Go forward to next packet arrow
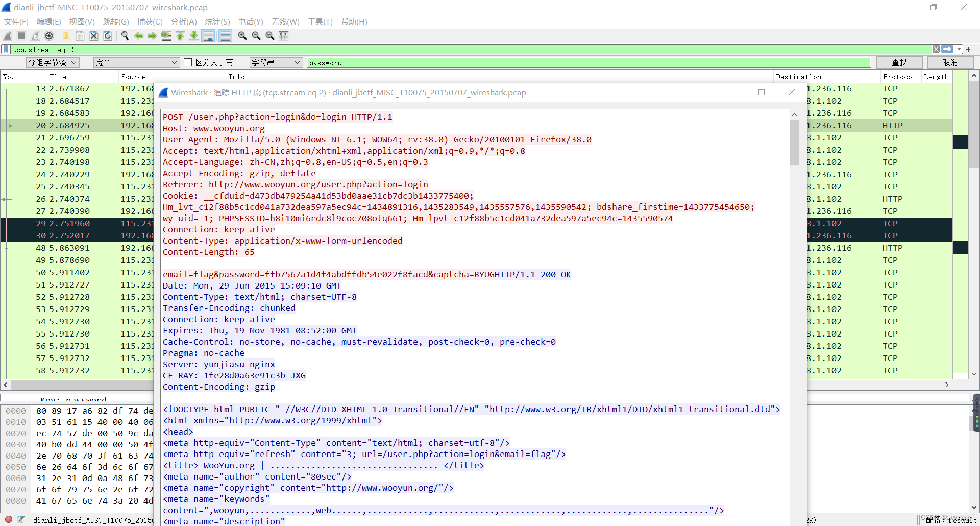 point(152,36)
